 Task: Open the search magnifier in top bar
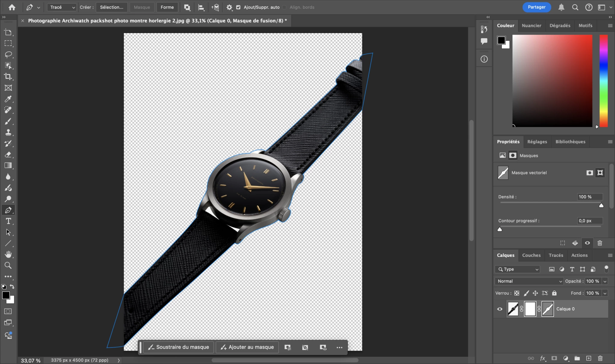coord(575,7)
